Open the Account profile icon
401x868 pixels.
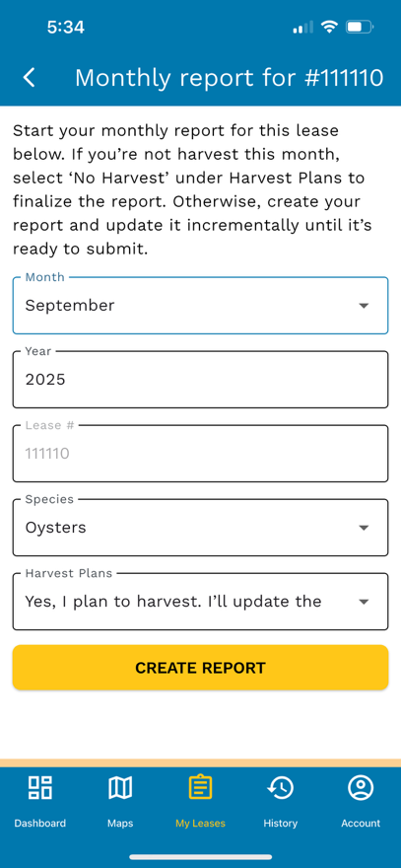(361, 787)
